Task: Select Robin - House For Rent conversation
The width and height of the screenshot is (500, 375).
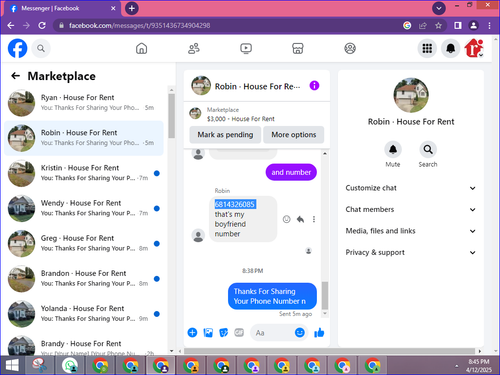Action: click(84, 138)
